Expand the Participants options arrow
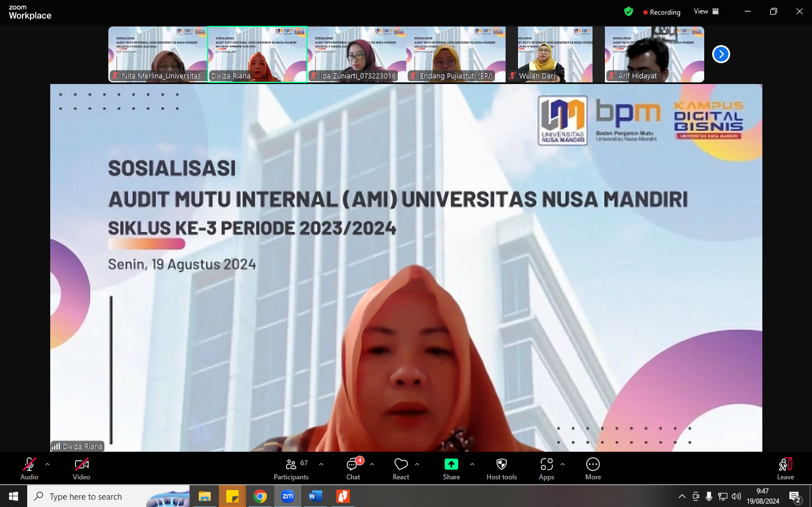Viewport: 812px width, 507px height. click(321, 464)
